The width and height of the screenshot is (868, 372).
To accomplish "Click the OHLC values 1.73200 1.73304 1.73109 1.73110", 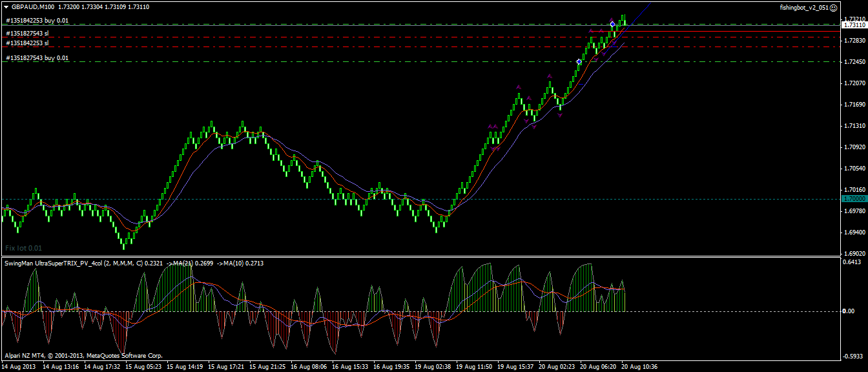I will 104,6.
